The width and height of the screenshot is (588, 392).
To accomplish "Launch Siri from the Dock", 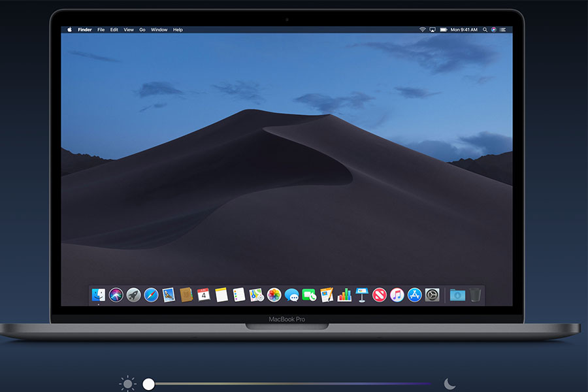I will point(116,295).
